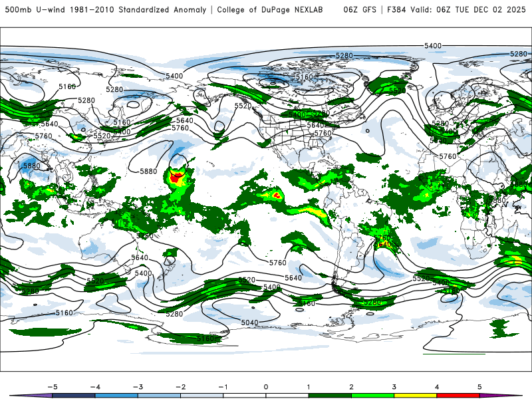Click the 'F384' forecast hour text
532x399 pixels.
396,9
